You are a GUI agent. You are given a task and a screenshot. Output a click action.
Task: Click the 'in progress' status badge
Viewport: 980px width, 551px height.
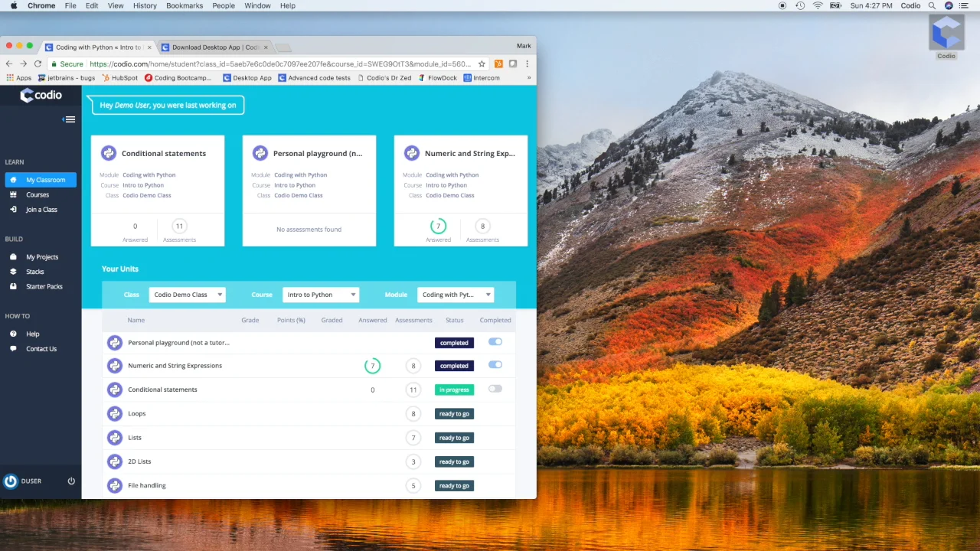454,390
